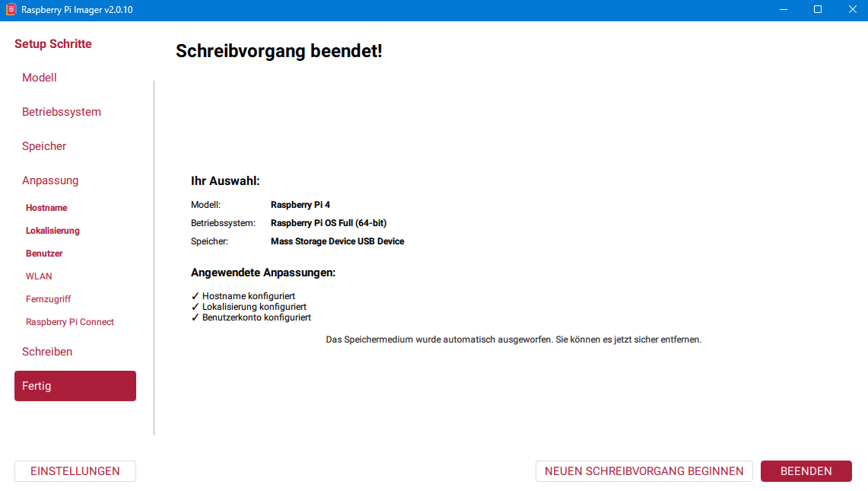Click the 'Angewendete Anpassungen:' heading

263,273
